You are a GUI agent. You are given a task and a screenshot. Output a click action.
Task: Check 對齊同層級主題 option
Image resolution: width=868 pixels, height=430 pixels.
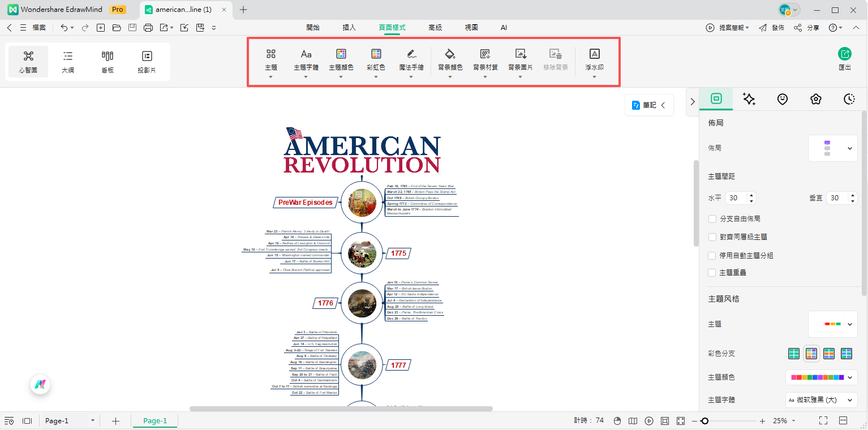712,237
